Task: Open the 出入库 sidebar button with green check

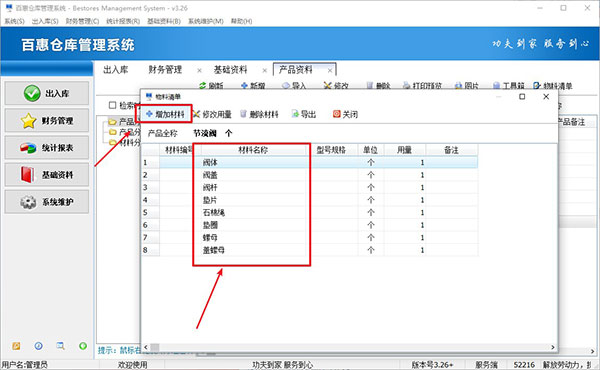Action: click(47, 93)
